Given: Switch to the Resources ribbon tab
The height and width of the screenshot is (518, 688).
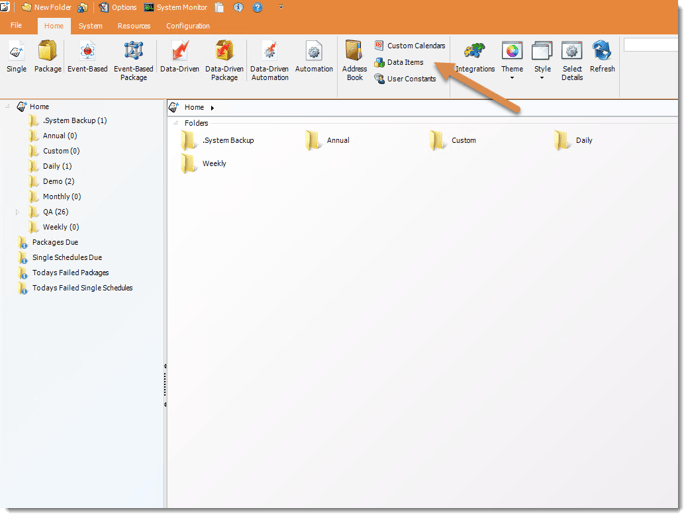Looking at the screenshot, I should (134, 26).
